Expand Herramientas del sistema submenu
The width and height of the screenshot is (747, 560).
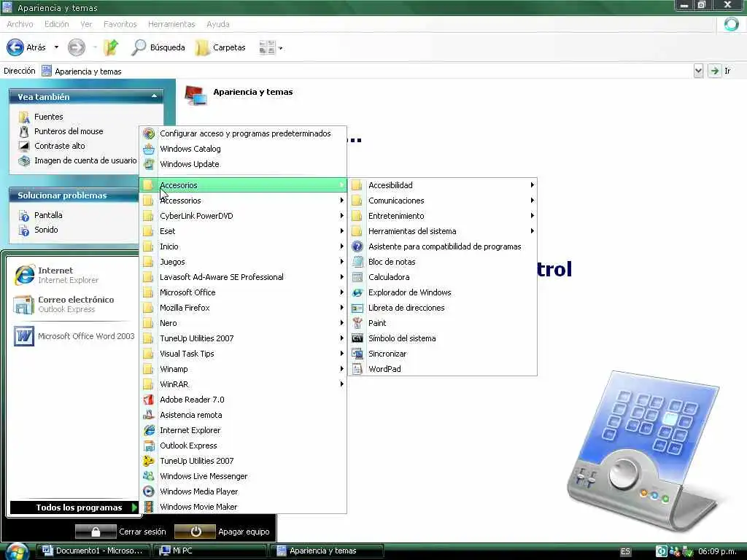(x=443, y=231)
